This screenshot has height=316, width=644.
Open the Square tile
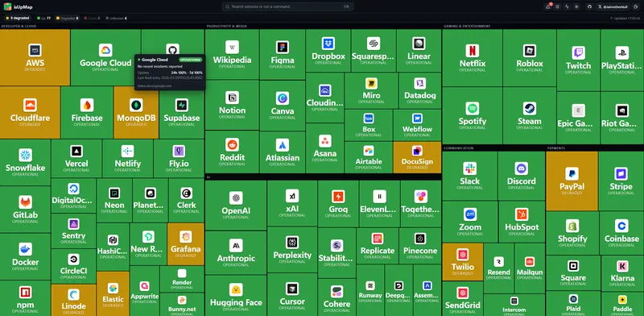573,272
